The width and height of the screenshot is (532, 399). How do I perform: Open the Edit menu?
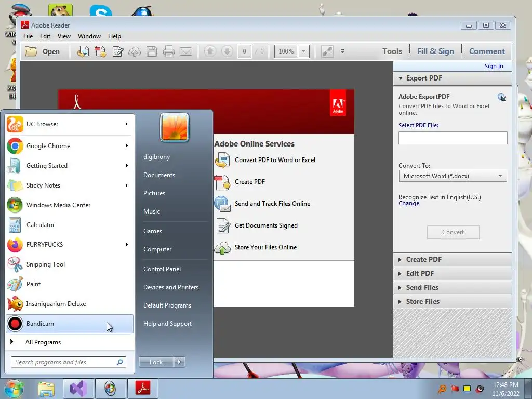pyautogui.click(x=45, y=36)
